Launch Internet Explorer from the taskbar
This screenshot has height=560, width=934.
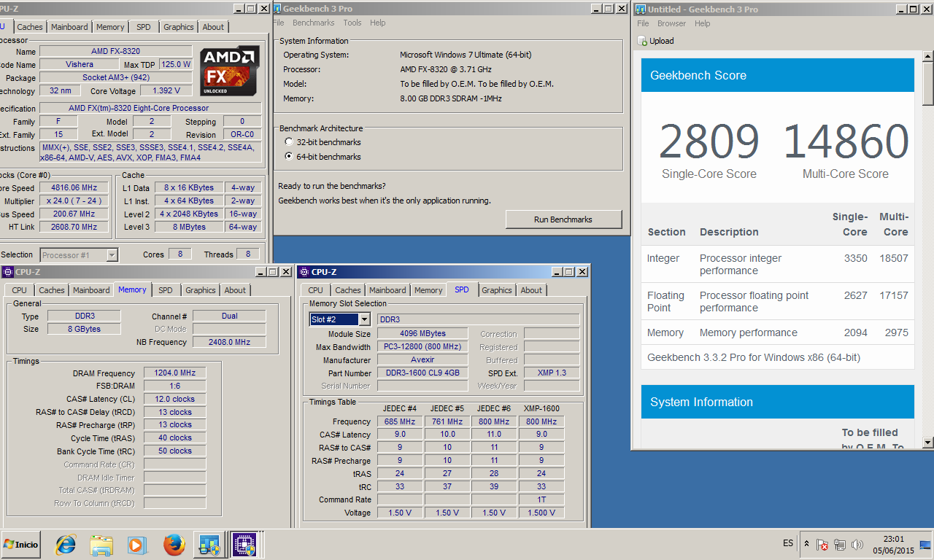pos(66,545)
